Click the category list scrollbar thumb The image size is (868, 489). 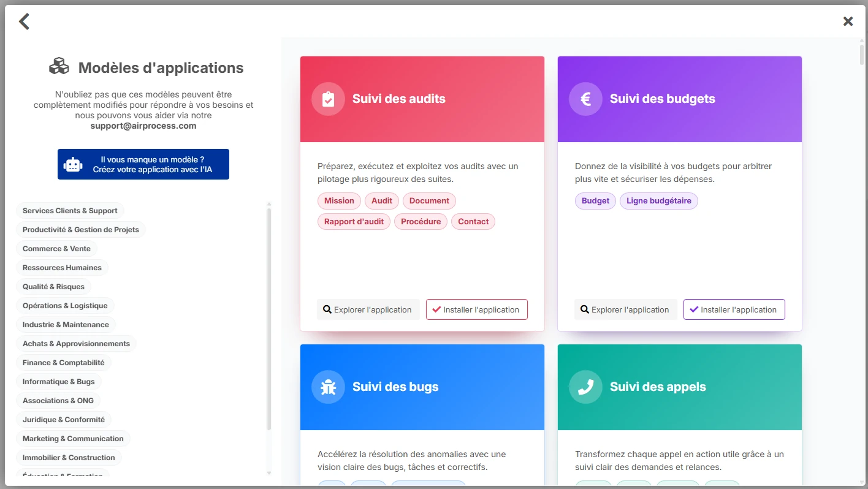pyautogui.click(x=268, y=319)
